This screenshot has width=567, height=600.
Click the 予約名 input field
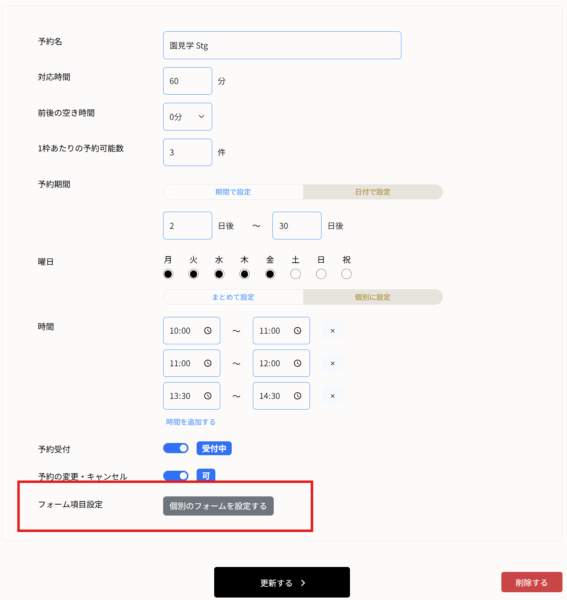282,45
